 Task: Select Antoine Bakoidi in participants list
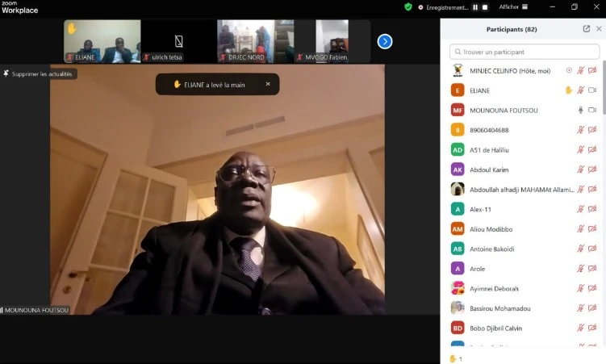492,249
